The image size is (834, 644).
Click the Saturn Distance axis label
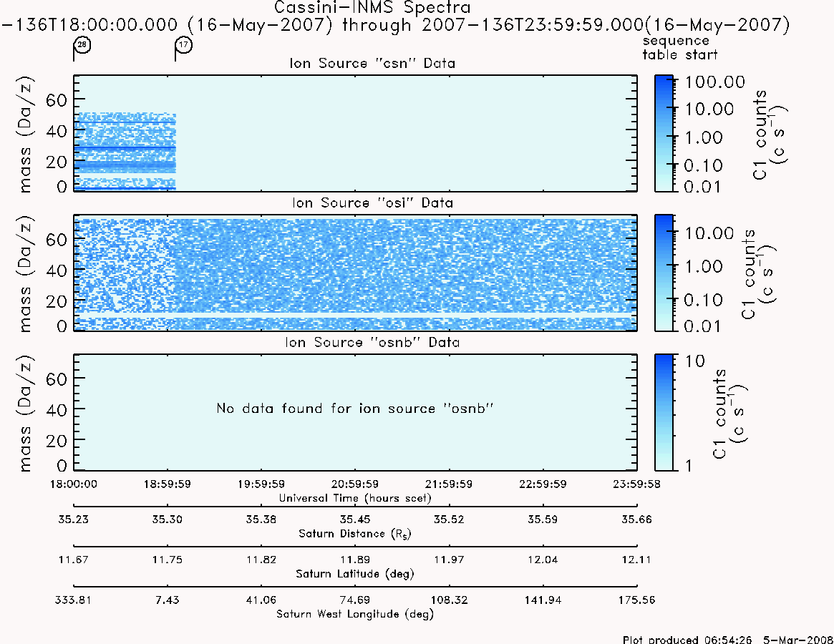tap(355, 534)
